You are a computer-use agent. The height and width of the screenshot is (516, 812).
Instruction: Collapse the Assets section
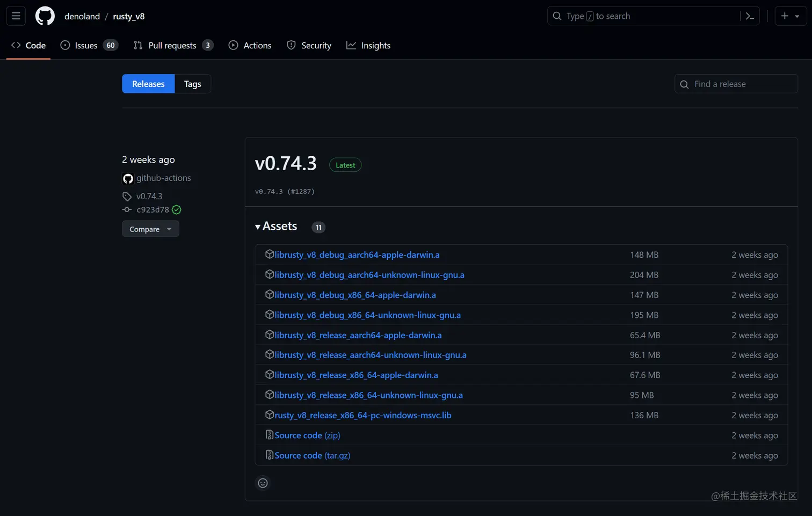(x=276, y=227)
